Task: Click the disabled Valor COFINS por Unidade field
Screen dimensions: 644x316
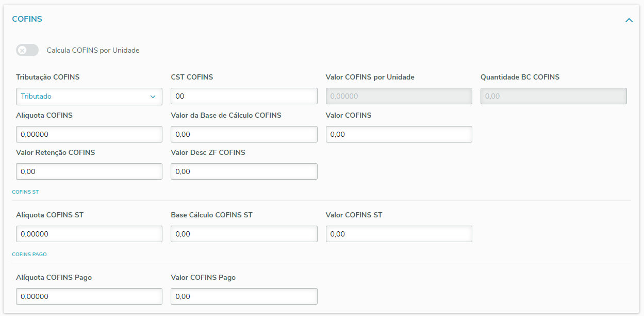Action: [x=399, y=97]
